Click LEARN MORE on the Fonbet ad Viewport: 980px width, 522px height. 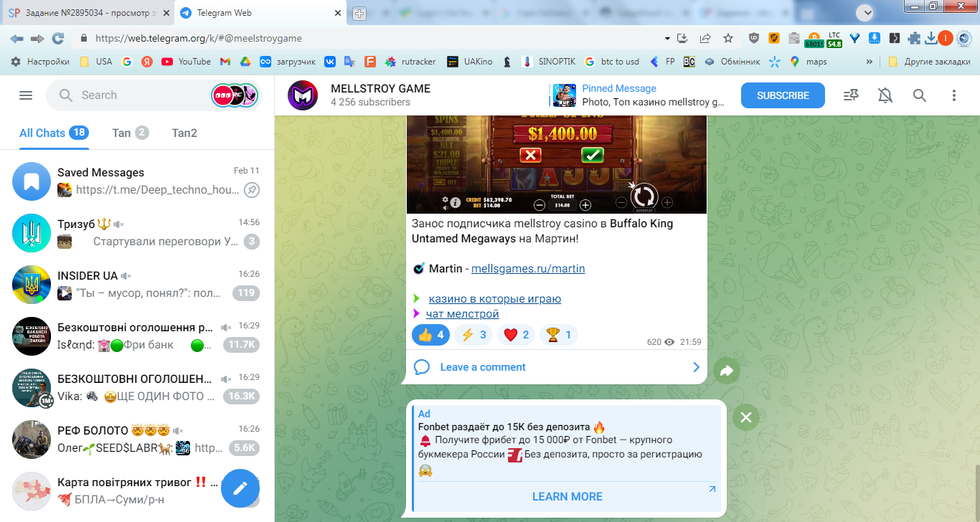pyautogui.click(x=567, y=496)
